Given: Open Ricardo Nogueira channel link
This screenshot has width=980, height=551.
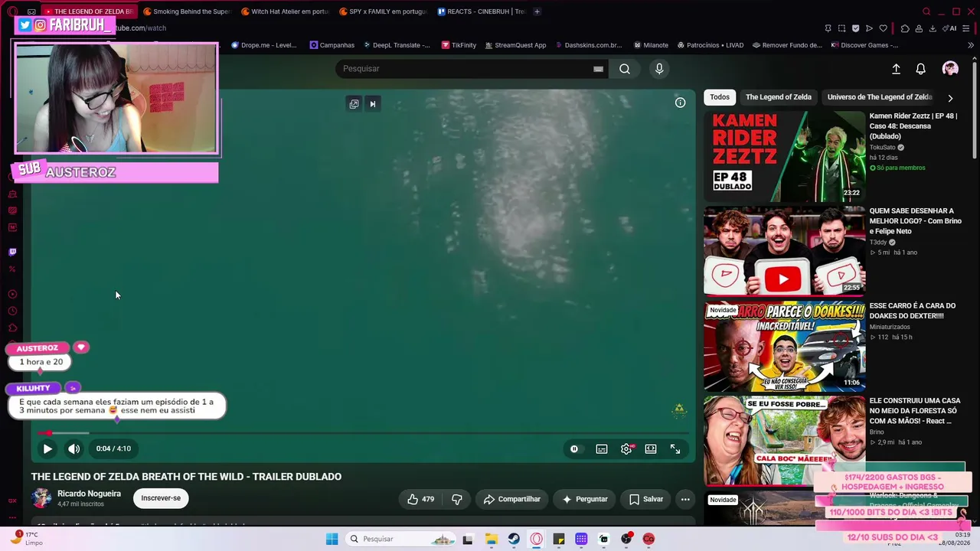Looking at the screenshot, I should (89, 494).
